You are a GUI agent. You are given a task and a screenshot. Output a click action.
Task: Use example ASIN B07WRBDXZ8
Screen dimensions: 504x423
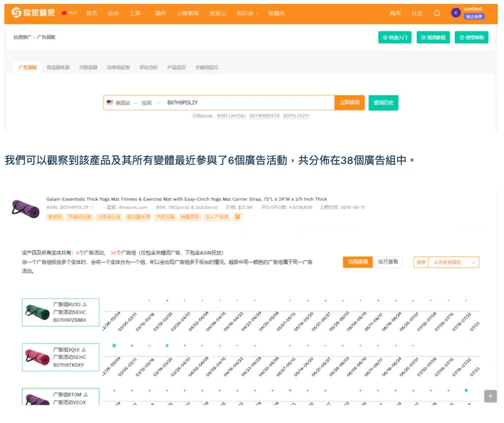pyautogui.click(x=264, y=116)
